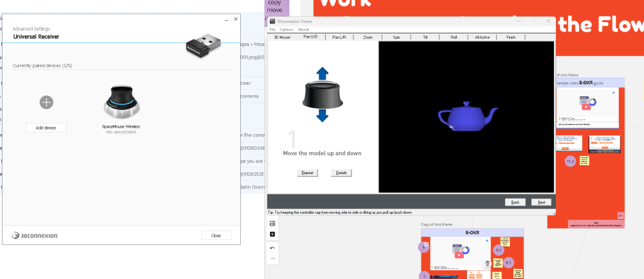
Task: Switch to the Roll tab
Action: coord(454,37)
